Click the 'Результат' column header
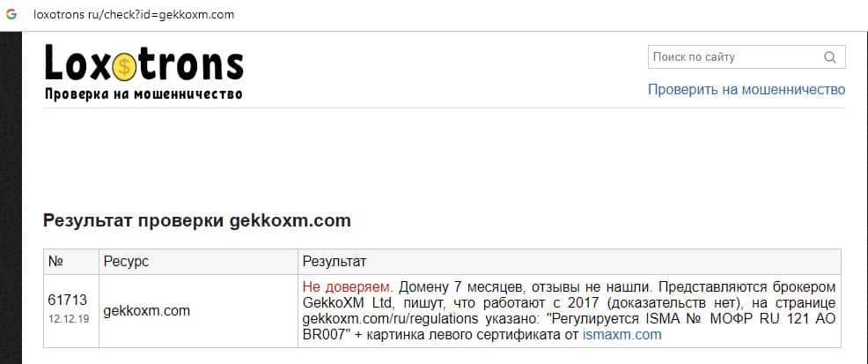Viewport: 868px width, 364px height. point(335,262)
